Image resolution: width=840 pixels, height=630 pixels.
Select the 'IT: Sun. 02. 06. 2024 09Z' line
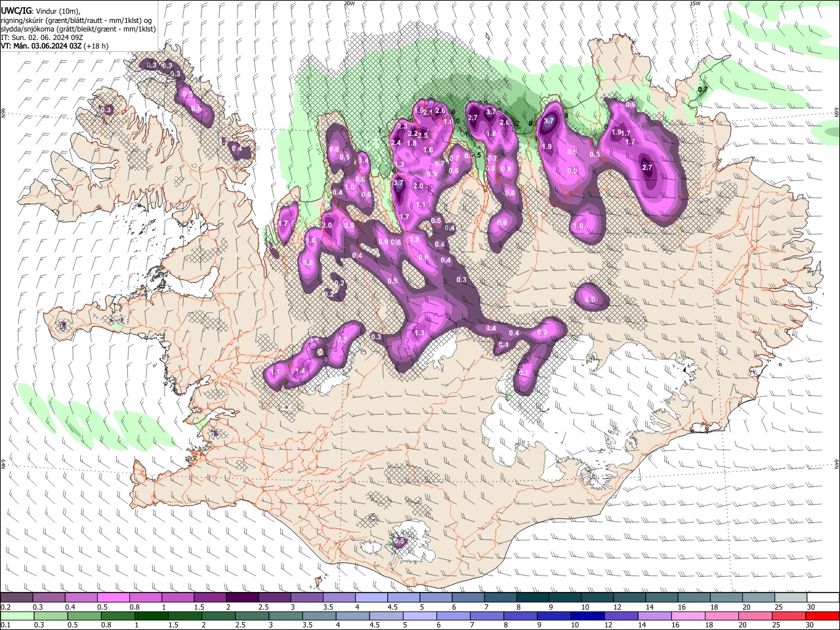coord(41,37)
